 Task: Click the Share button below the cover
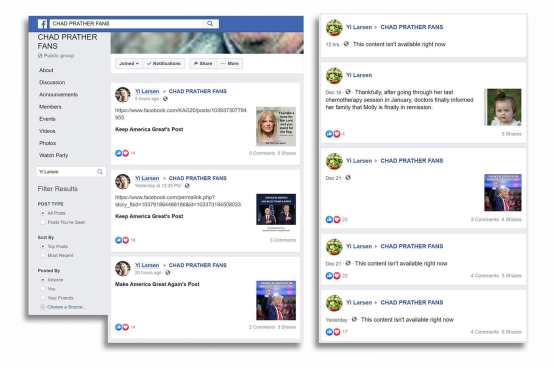point(203,64)
